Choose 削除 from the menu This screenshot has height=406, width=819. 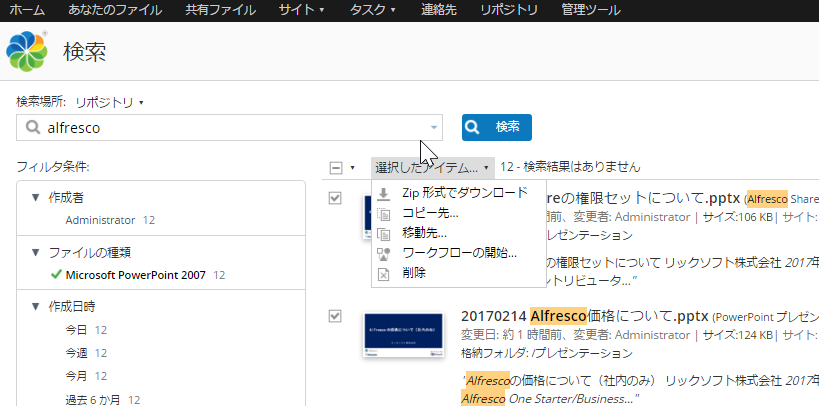pos(459,273)
